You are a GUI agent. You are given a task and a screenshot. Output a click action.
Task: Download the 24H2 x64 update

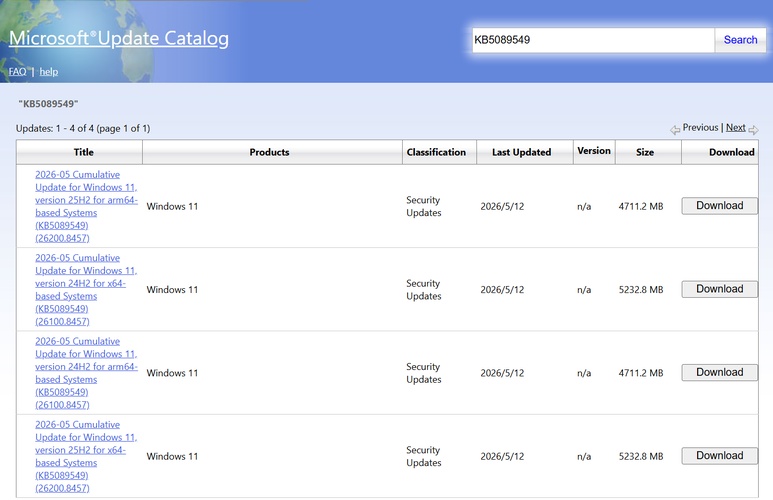coord(719,289)
